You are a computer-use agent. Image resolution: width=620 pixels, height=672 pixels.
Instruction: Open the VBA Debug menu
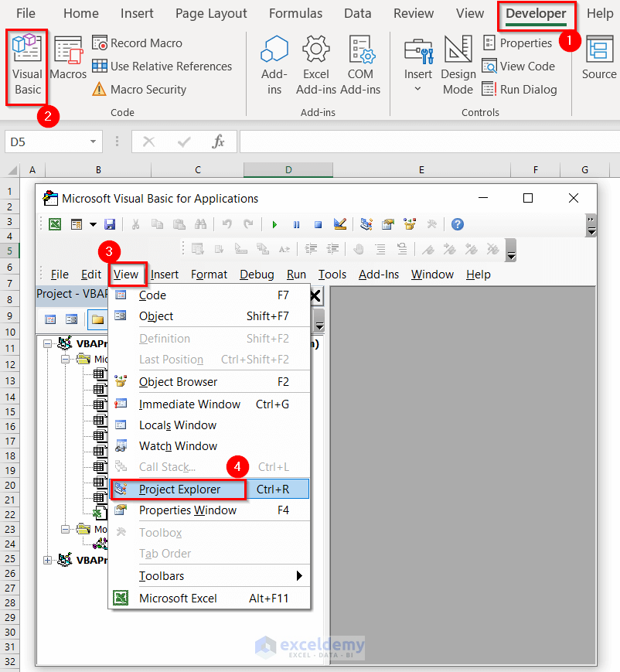[x=257, y=275]
